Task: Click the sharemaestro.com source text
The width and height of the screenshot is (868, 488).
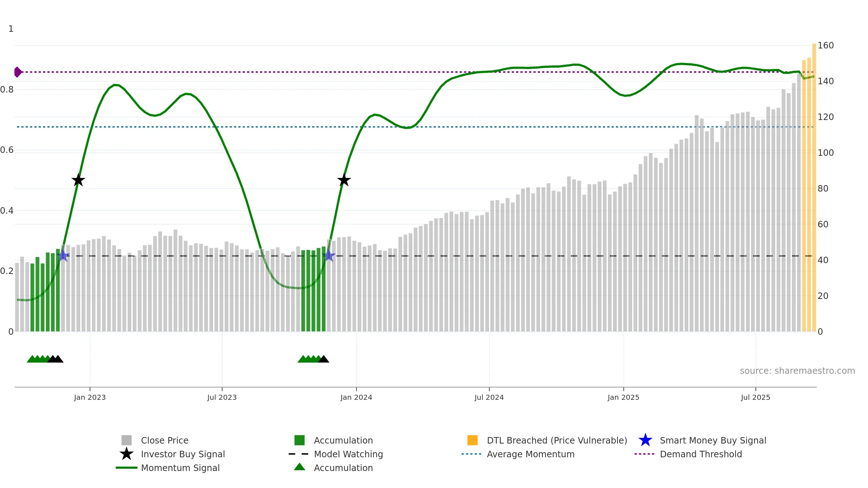Action: point(797,371)
